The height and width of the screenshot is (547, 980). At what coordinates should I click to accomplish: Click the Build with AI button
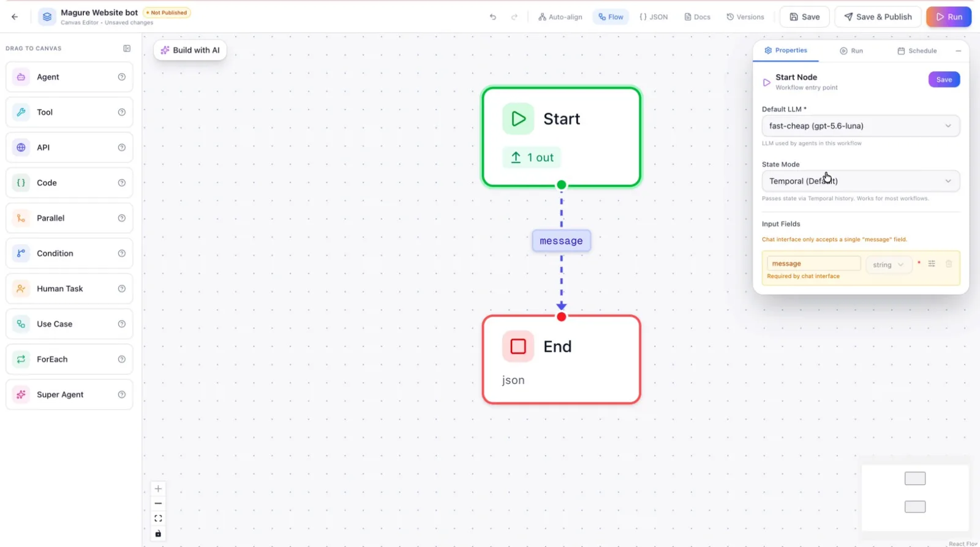point(190,50)
